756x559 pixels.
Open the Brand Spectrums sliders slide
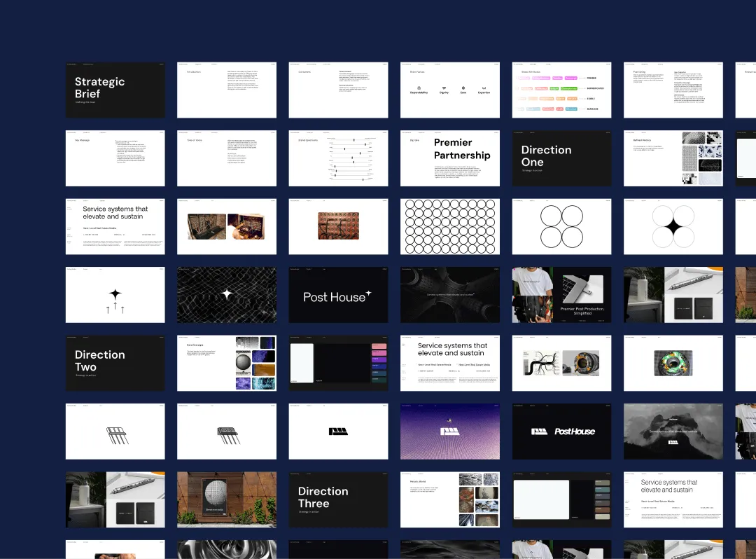tap(338, 158)
